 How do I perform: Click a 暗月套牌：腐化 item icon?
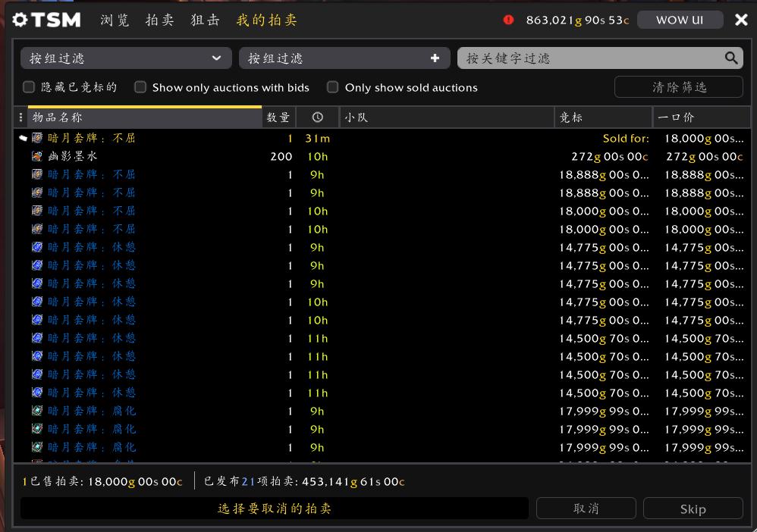[36, 411]
